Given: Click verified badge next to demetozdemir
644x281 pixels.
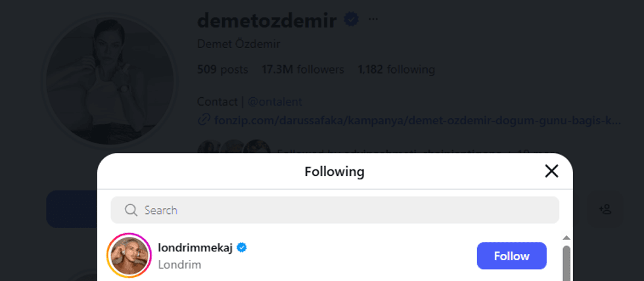Looking at the screenshot, I should click(352, 20).
